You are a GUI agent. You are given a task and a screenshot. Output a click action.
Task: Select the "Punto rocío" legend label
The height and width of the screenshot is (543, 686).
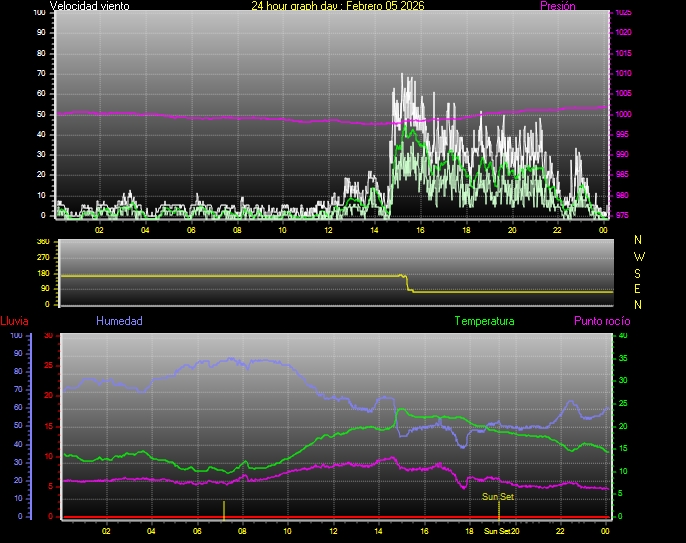tap(602, 321)
